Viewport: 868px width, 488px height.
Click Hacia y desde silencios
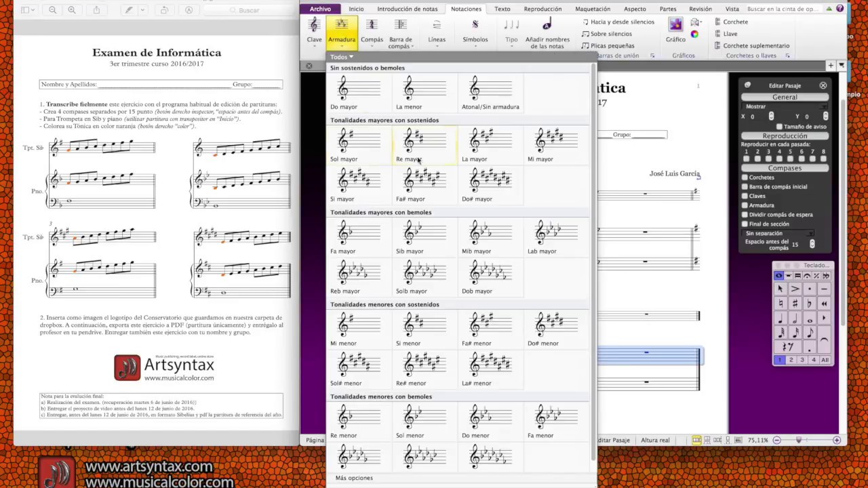click(x=618, y=22)
